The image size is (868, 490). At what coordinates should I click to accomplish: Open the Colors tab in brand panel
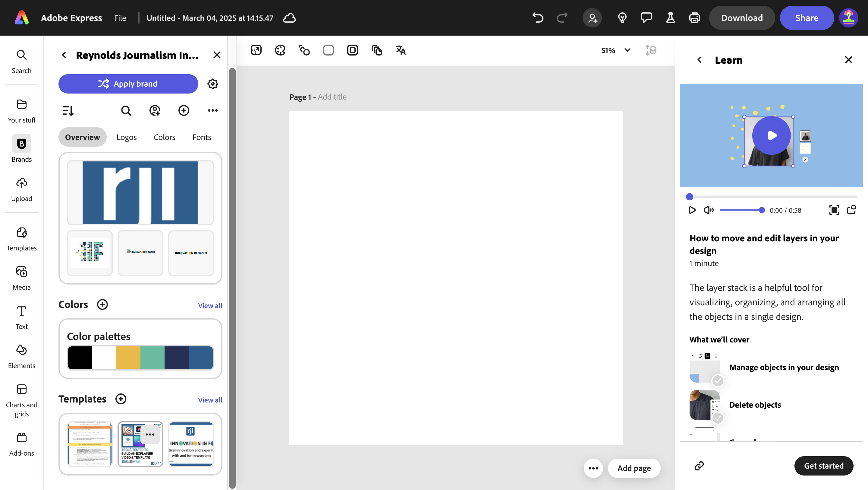(x=164, y=137)
